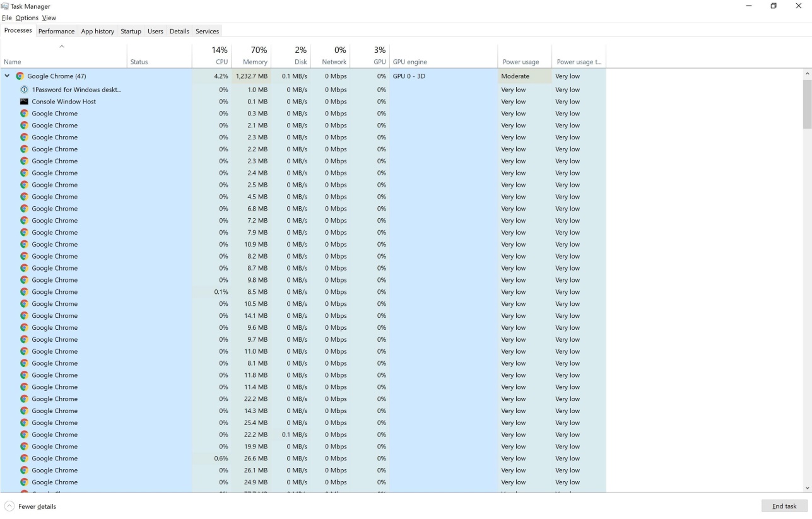Switch to the Startup tab
The height and width of the screenshot is (519, 812).
(x=131, y=31)
